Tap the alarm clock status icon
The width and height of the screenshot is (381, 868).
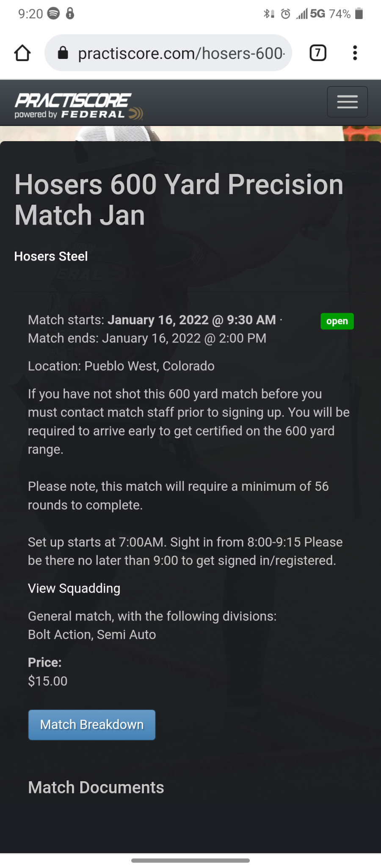[x=286, y=14]
